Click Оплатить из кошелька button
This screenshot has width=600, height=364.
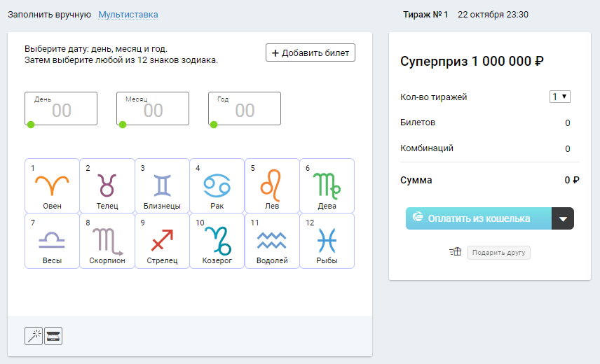pos(479,218)
